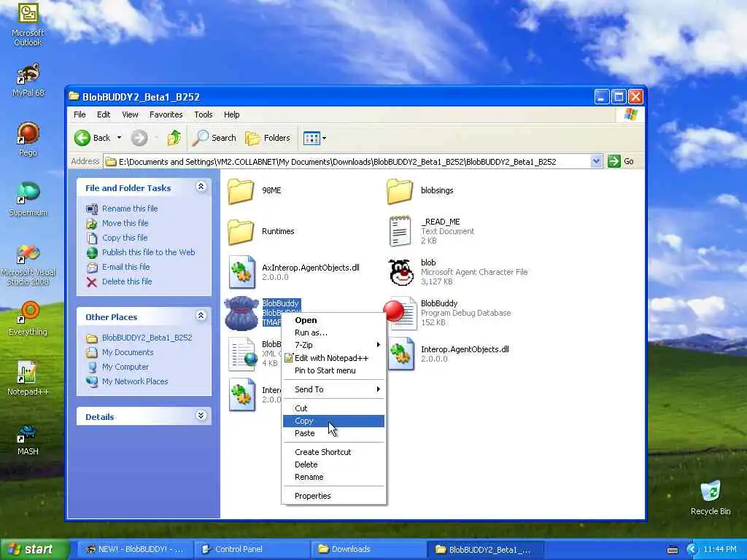Select the blob Agent Character file
Image resolution: width=747 pixels, height=560 pixels.
458,272
